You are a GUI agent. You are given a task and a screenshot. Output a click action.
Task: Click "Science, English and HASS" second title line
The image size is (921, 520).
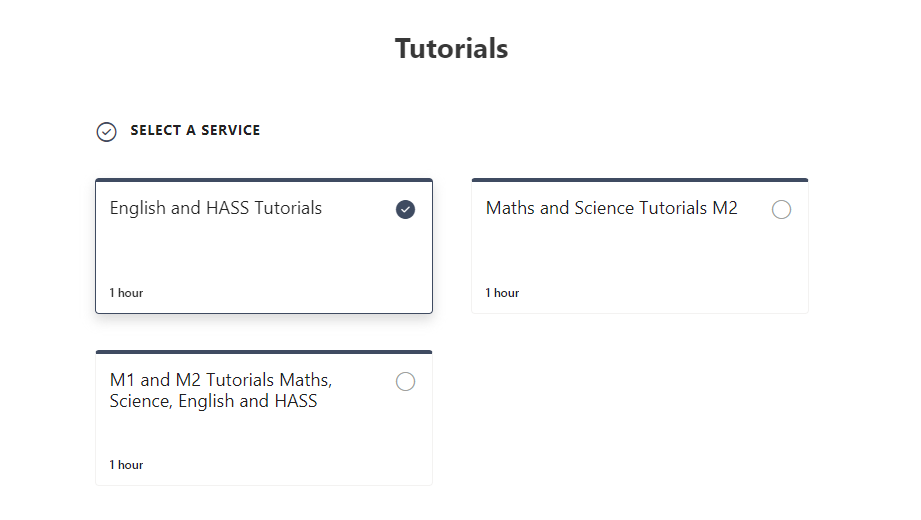point(213,401)
